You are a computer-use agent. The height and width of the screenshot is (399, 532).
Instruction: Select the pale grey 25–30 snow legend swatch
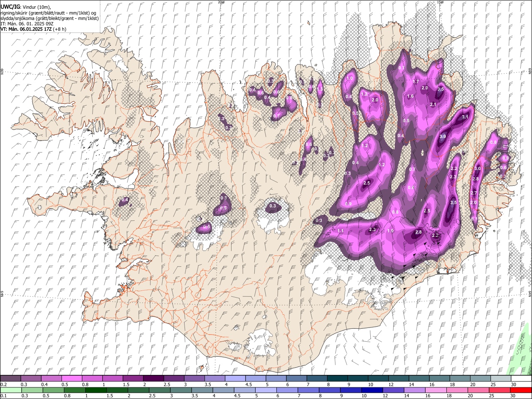(501, 379)
